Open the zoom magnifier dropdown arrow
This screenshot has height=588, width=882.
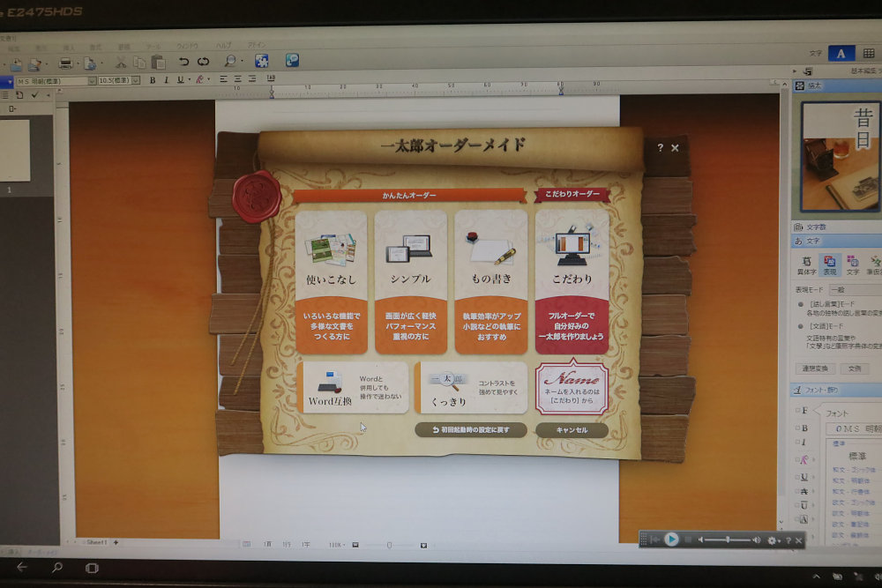coord(242,62)
